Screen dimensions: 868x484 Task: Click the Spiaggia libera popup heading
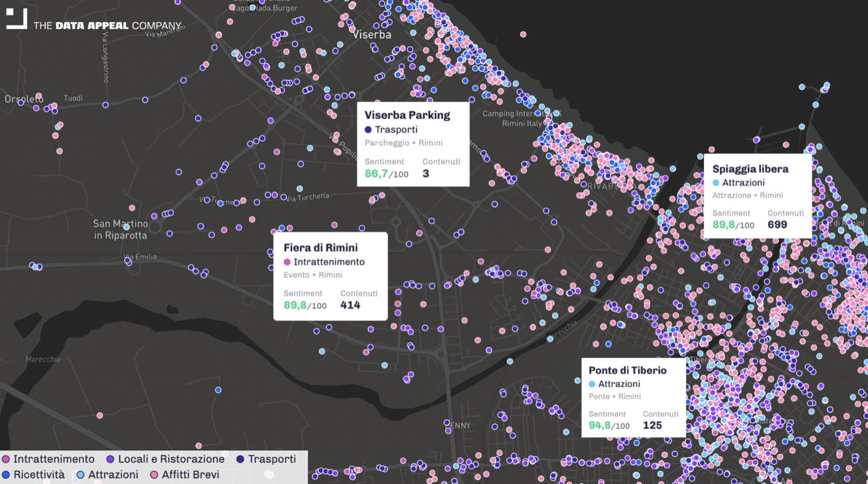[750, 169]
